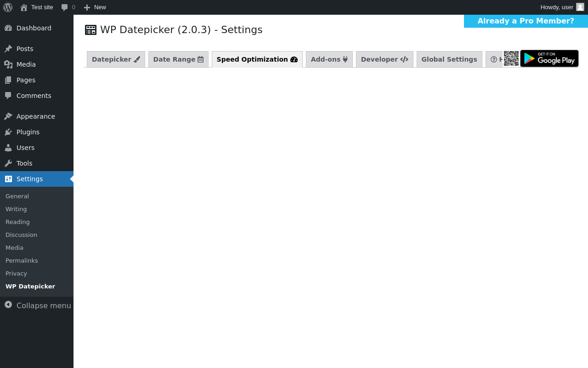Screen dimensions: 588x368
Task: Open Permalinks settings submenu
Action: tap(37, 260)
